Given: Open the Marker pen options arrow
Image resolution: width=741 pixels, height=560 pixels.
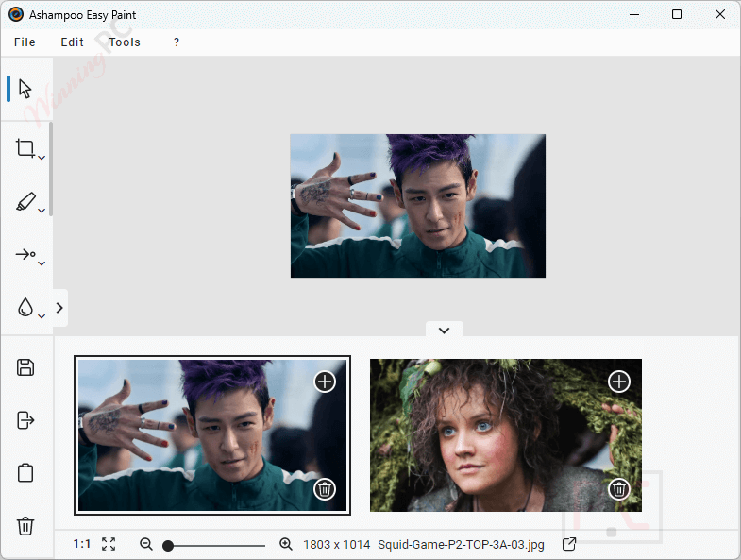Looking at the screenshot, I should (x=42, y=211).
